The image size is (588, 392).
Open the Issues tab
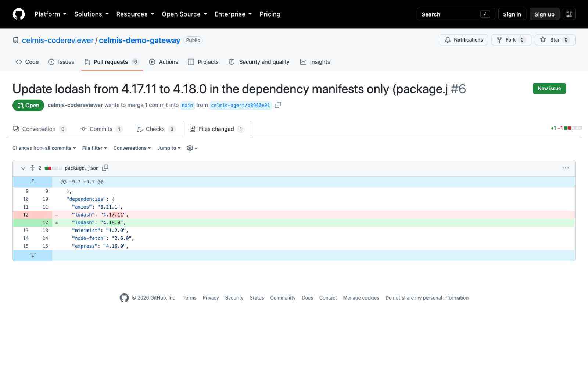(61, 62)
